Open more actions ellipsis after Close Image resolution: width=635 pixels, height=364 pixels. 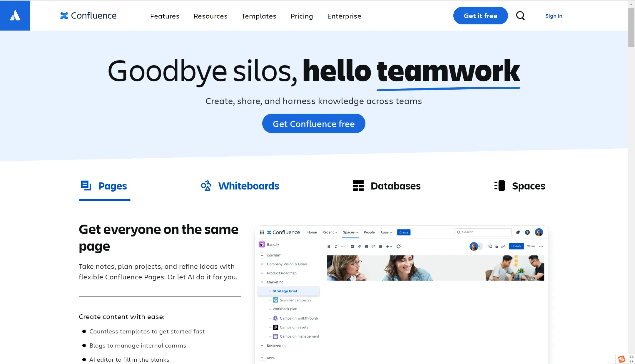point(541,246)
